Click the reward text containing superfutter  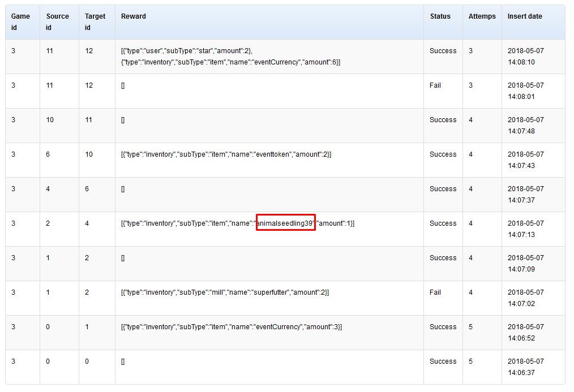(225, 292)
